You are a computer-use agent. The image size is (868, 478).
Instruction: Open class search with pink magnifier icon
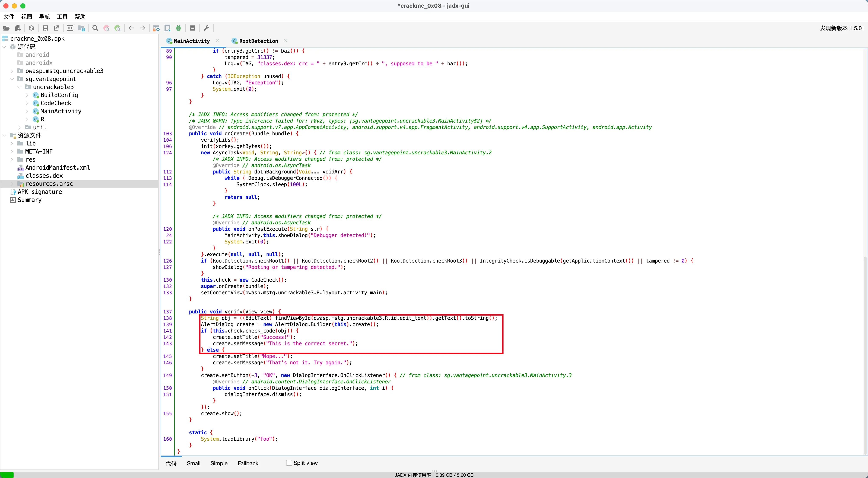click(x=106, y=28)
